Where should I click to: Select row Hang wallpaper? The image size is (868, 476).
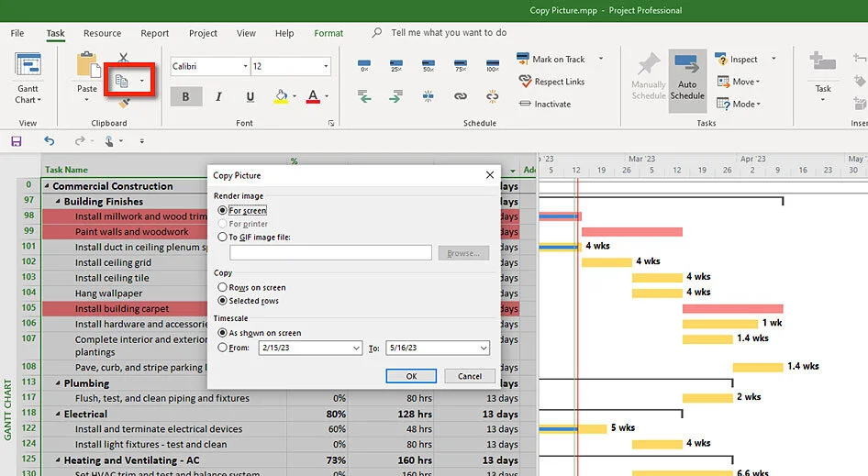tap(108, 293)
